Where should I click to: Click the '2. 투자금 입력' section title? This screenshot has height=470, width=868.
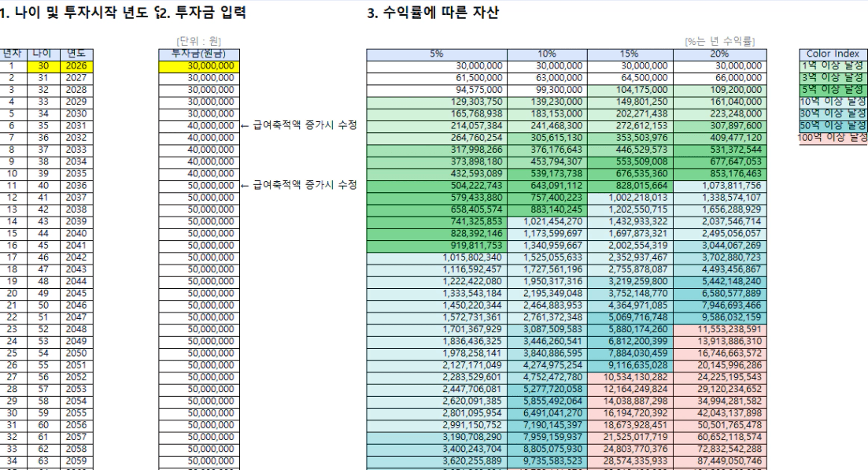202,13
